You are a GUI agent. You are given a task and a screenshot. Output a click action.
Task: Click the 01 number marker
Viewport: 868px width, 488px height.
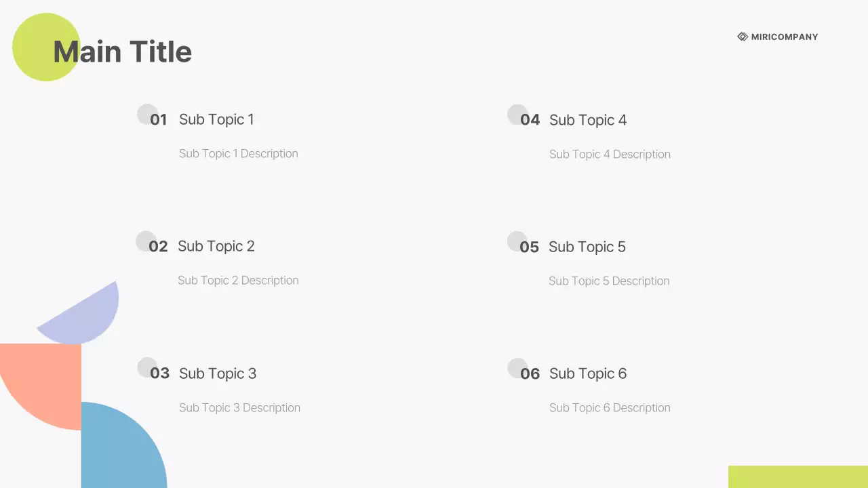tap(158, 120)
